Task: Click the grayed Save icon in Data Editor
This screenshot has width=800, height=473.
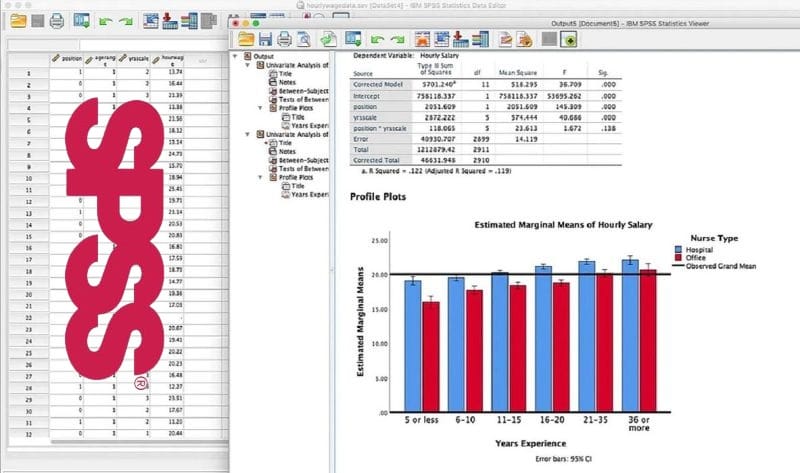Action: [x=38, y=21]
